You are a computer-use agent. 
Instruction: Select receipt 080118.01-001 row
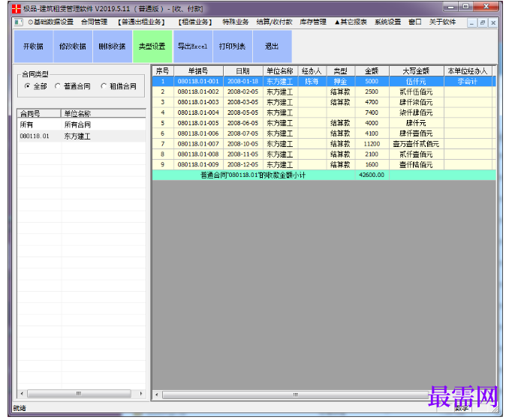(x=324, y=82)
